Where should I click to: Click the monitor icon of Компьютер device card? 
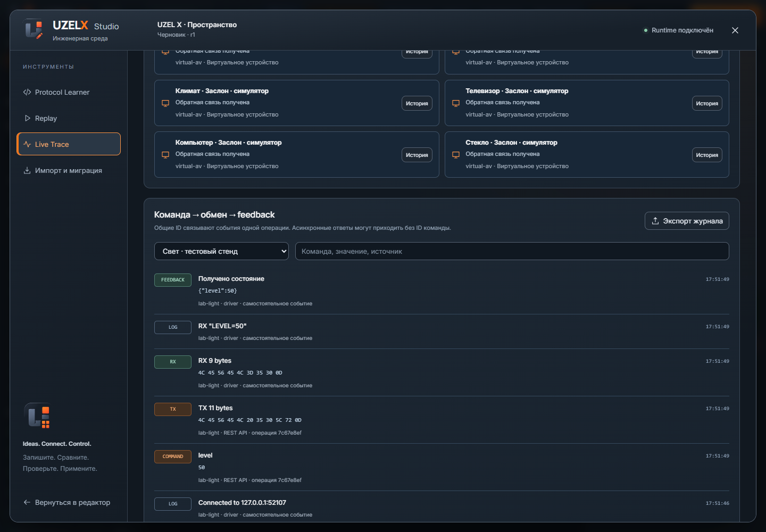pos(165,155)
